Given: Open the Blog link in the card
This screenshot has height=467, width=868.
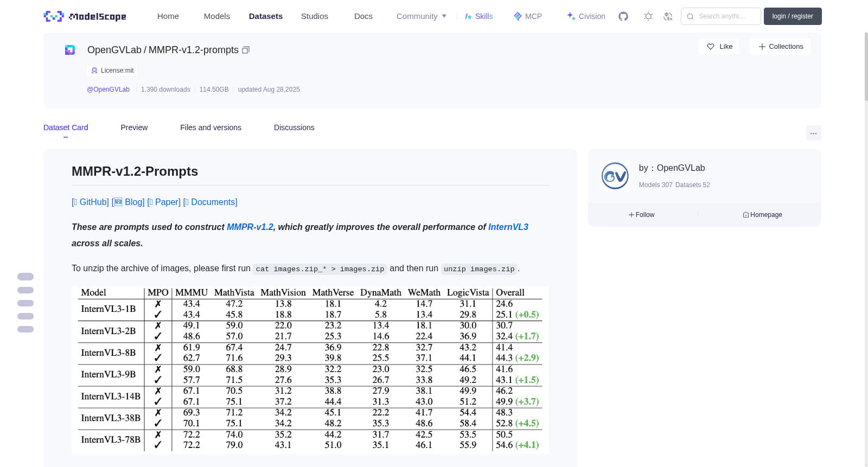Looking at the screenshot, I should tap(128, 202).
